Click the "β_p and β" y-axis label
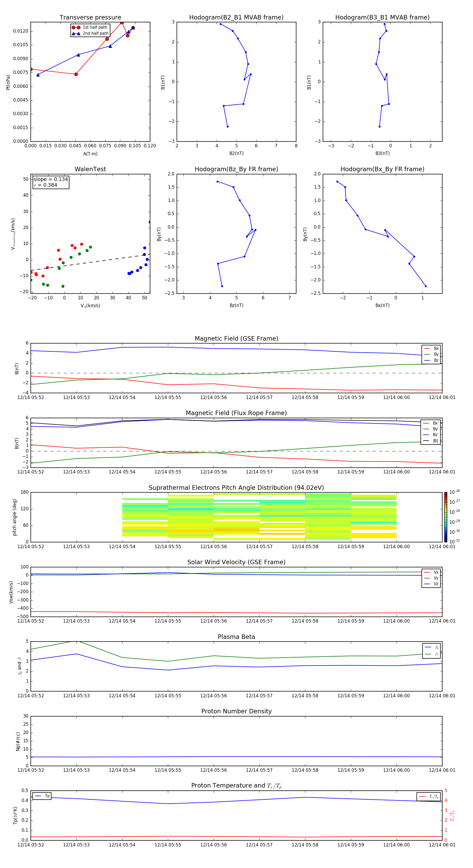Viewport: 473px width, 868px height. click(x=19, y=666)
